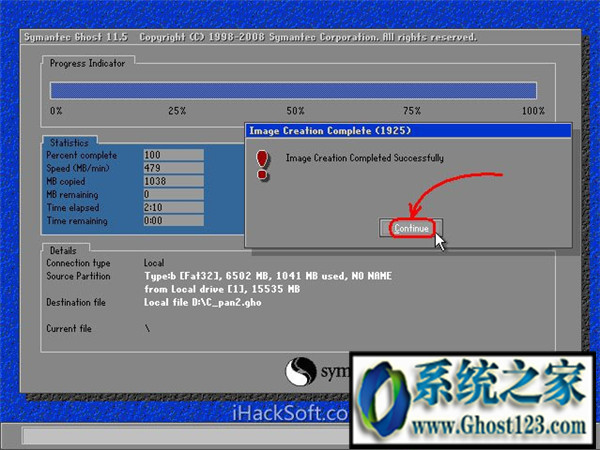Click the 25% marker label
Screen dimensions: 600x450
pyautogui.click(x=177, y=111)
